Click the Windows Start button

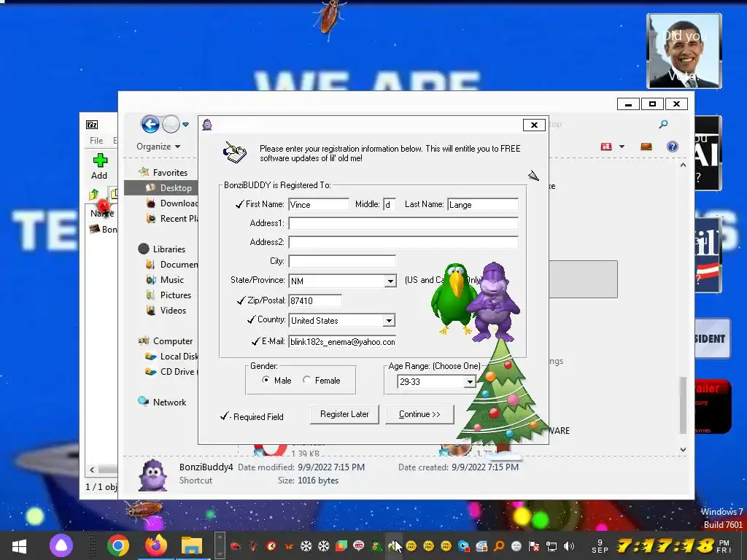click(x=19, y=545)
